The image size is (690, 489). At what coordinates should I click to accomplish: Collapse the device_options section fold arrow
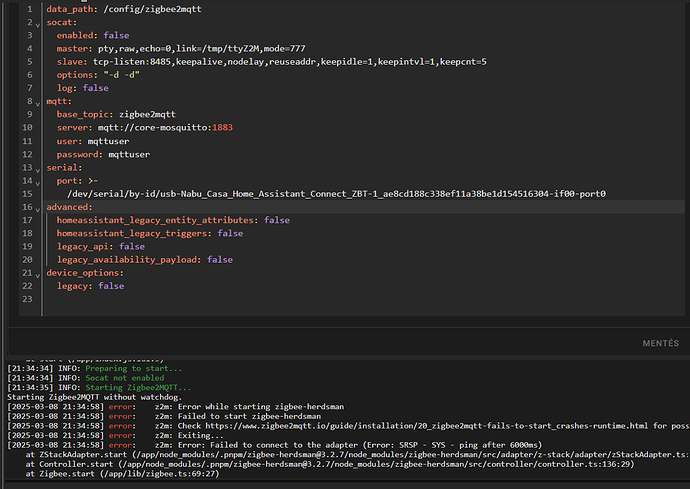pyautogui.click(x=38, y=276)
